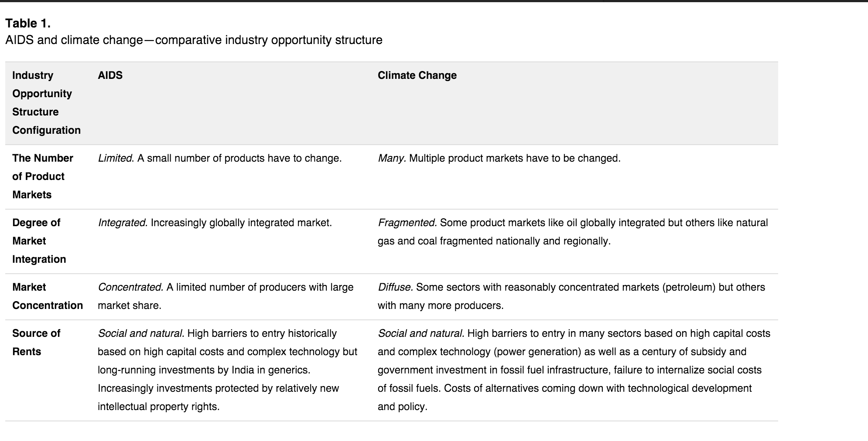
Task: Click 'Degree of Market Integration' row label
Action: click(39, 241)
